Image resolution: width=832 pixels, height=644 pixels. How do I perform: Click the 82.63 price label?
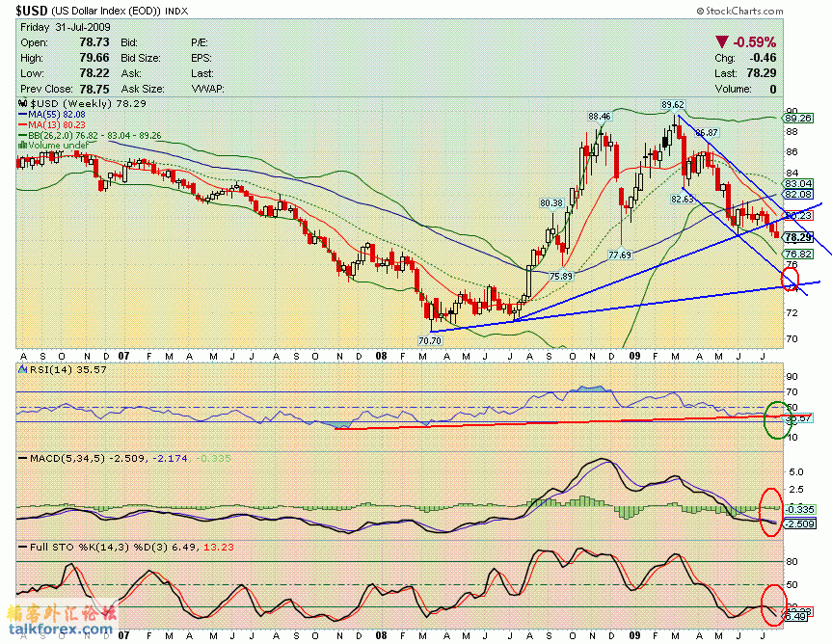click(682, 200)
